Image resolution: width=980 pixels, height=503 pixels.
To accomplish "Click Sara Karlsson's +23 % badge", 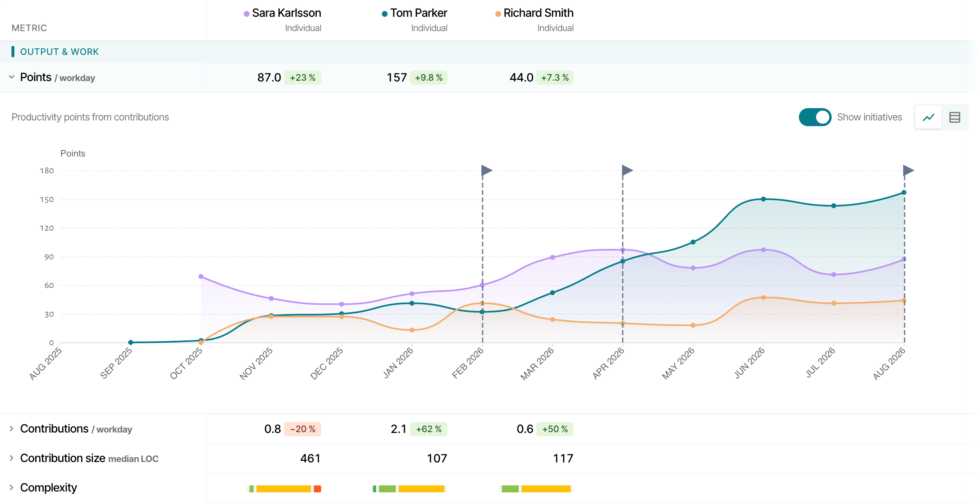I will [x=303, y=77].
